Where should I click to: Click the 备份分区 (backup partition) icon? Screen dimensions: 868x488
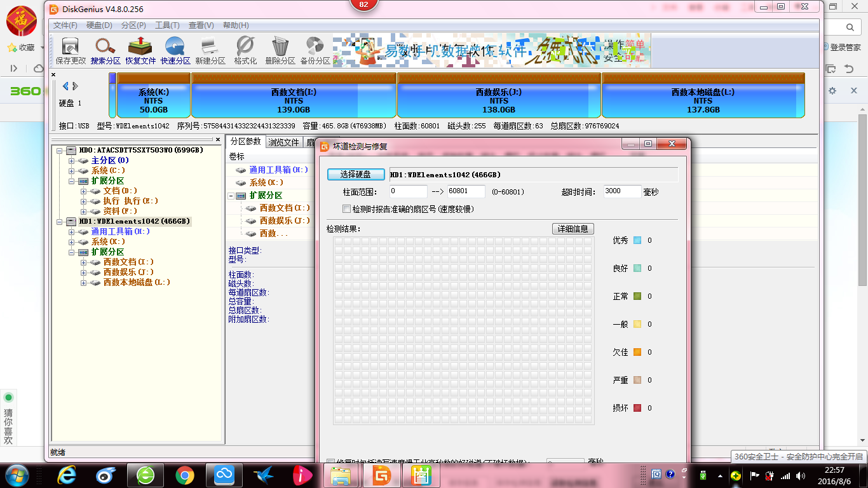[315, 51]
